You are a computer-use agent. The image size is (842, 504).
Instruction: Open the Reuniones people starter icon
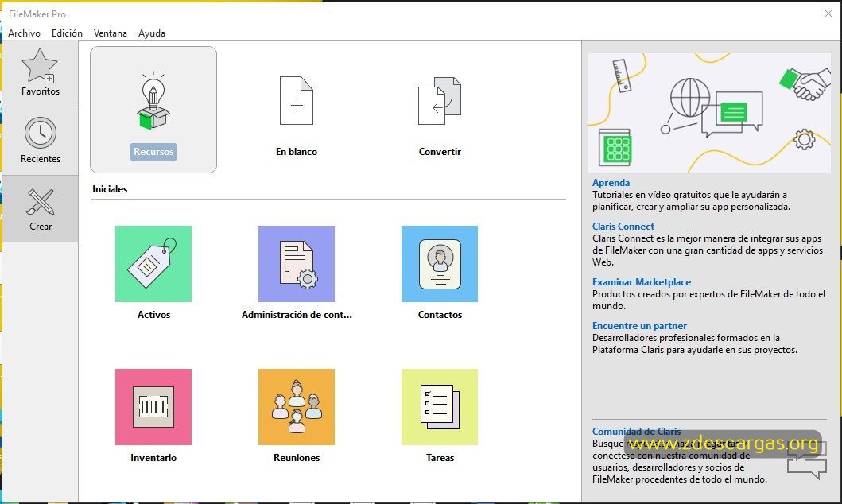point(297,407)
